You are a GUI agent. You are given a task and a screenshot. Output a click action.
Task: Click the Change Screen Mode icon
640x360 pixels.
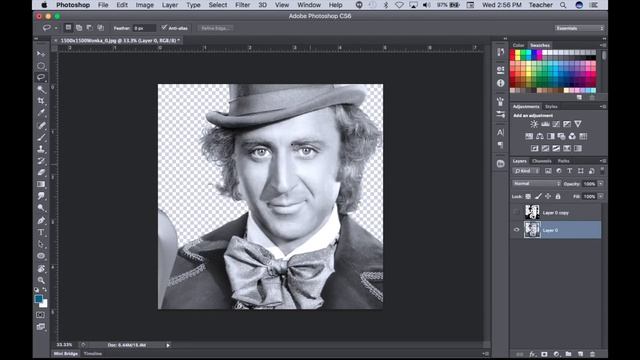pyautogui.click(x=40, y=327)
